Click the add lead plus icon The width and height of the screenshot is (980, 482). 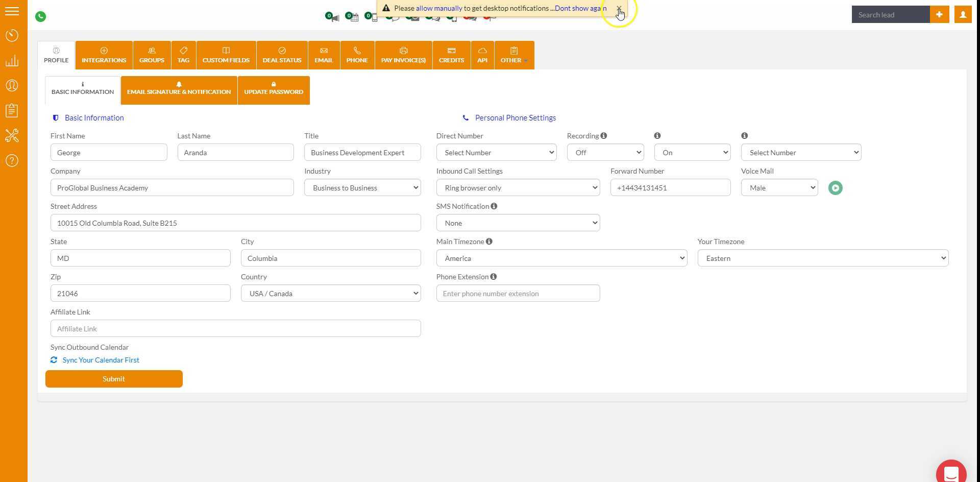tap(939, 15)
